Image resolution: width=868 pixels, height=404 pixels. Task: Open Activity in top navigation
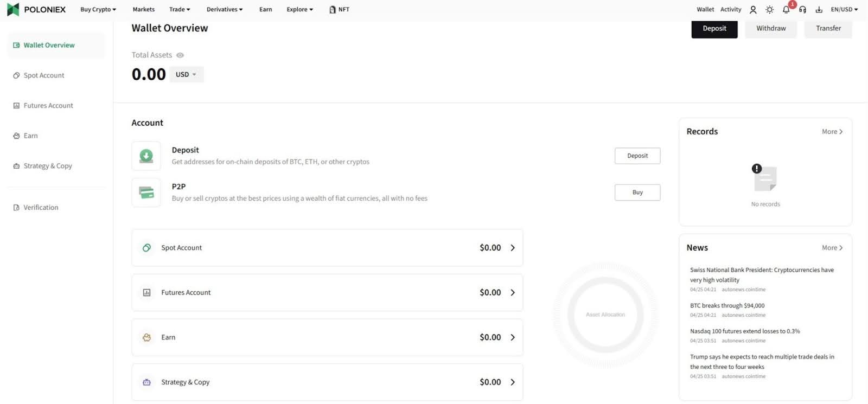(731, 10)
